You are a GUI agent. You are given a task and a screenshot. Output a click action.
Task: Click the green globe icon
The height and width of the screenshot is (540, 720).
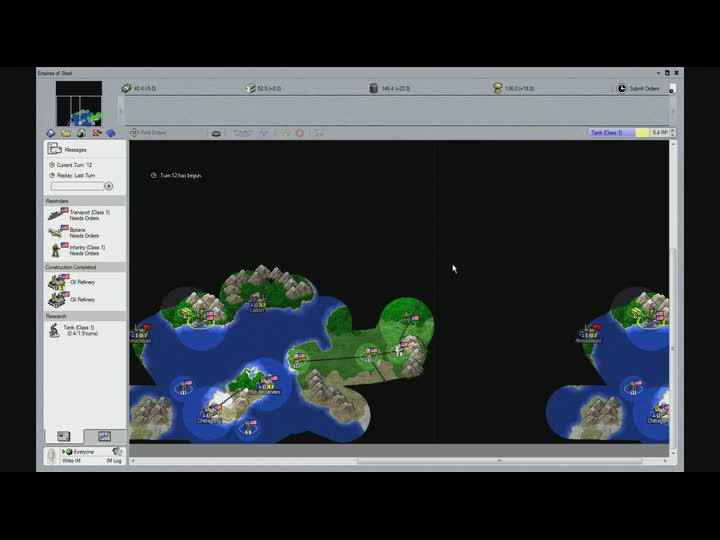click(x=81, y=133)
